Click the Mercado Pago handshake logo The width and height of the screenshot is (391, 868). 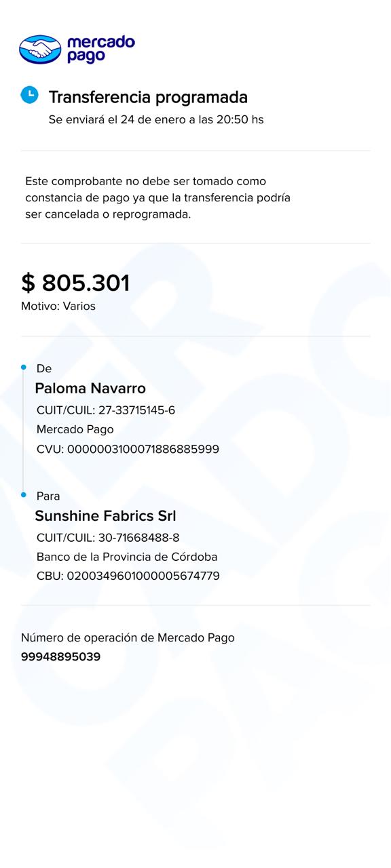click(40, 50)
